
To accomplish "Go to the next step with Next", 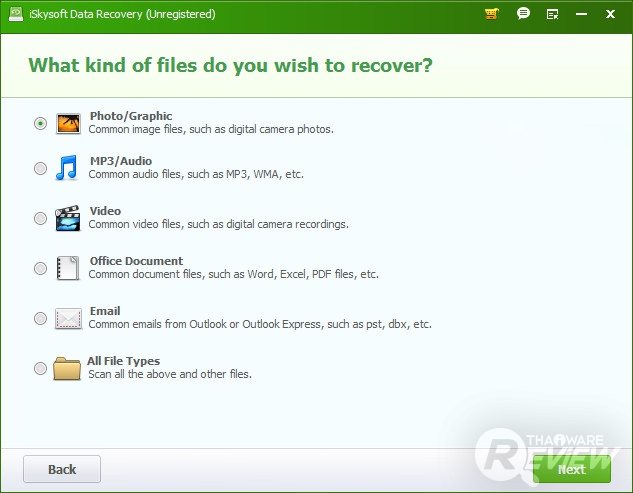I will pos(572,469).
